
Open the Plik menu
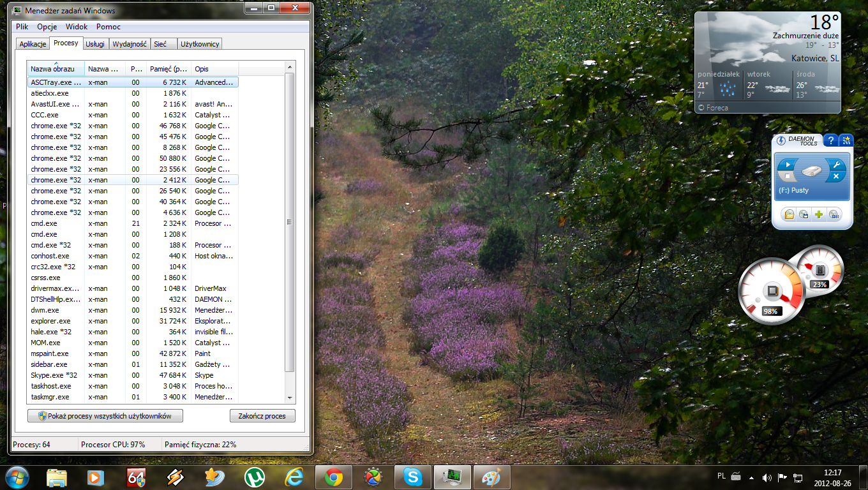(22, 27)
